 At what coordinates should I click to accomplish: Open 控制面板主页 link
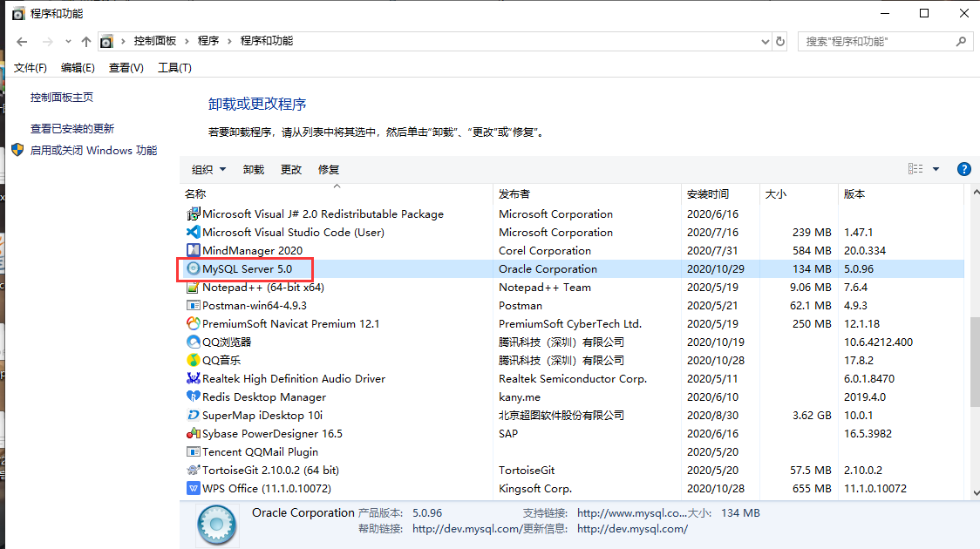62,98
